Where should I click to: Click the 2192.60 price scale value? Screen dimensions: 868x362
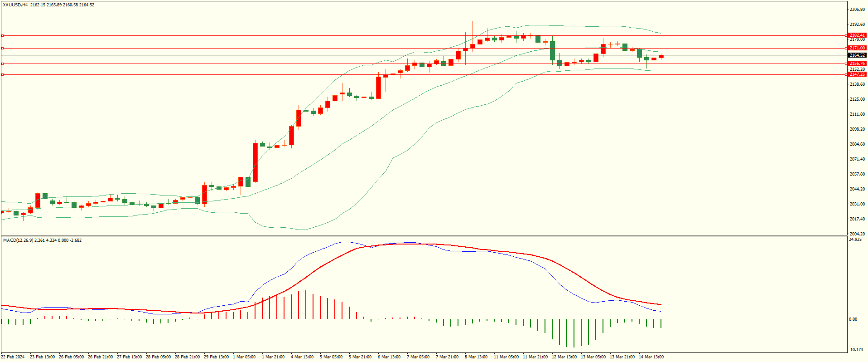coord(857,24)
